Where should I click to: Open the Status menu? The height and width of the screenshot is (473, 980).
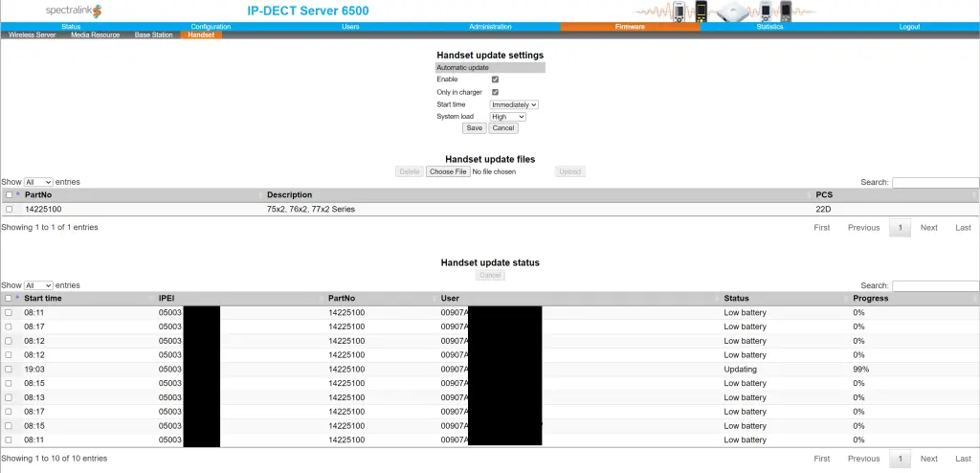click(x=71, y=27)
